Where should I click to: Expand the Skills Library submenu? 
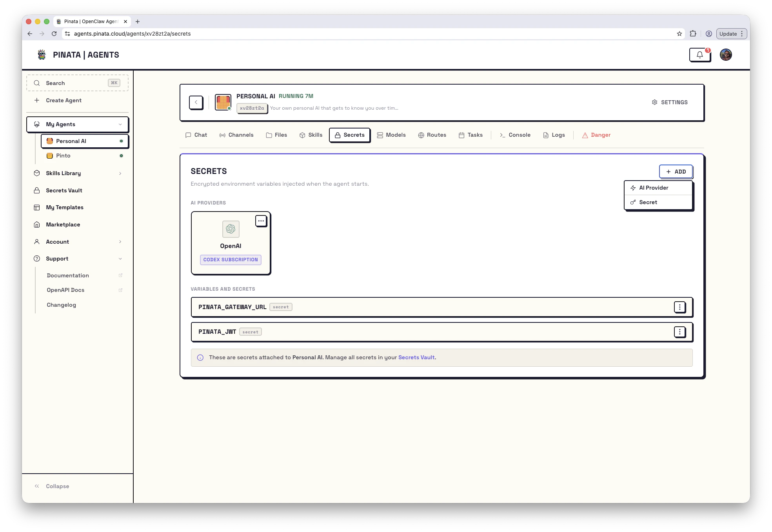point(120,173)
